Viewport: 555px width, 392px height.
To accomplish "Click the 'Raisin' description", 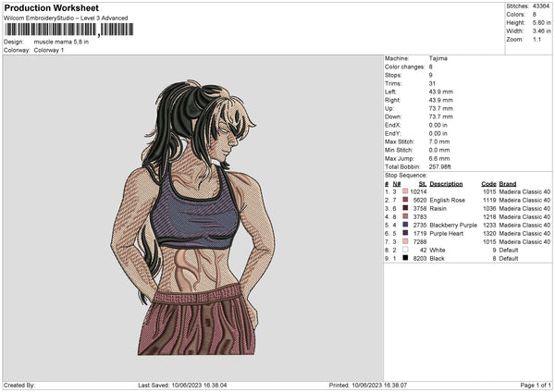I will coord(438,208).
